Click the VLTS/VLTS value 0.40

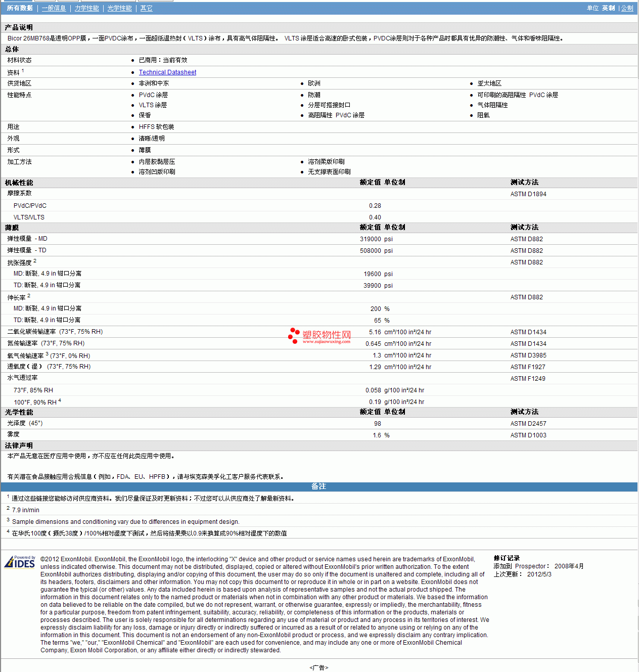click(x=375, y=217)
